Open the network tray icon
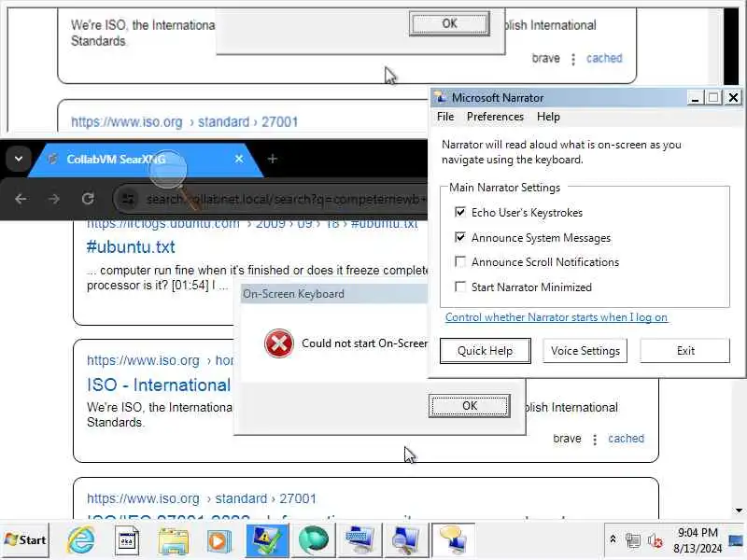 633,540
